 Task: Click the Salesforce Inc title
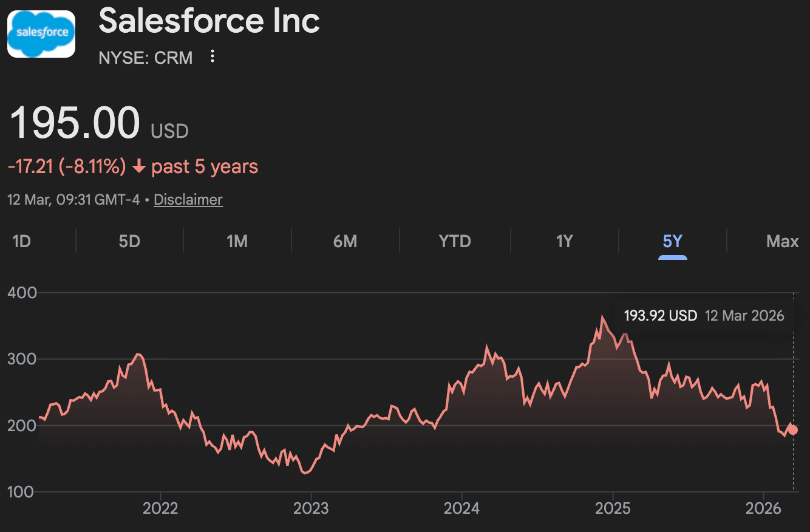tap(209, 21)
